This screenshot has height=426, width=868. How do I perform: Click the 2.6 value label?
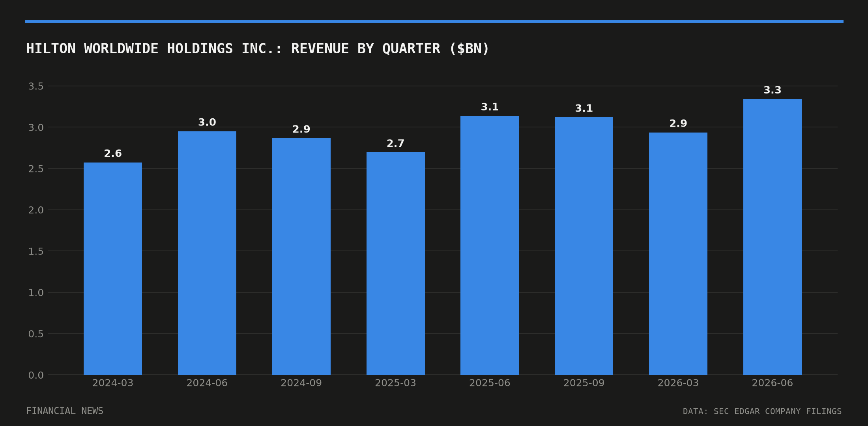click(113, 154)
